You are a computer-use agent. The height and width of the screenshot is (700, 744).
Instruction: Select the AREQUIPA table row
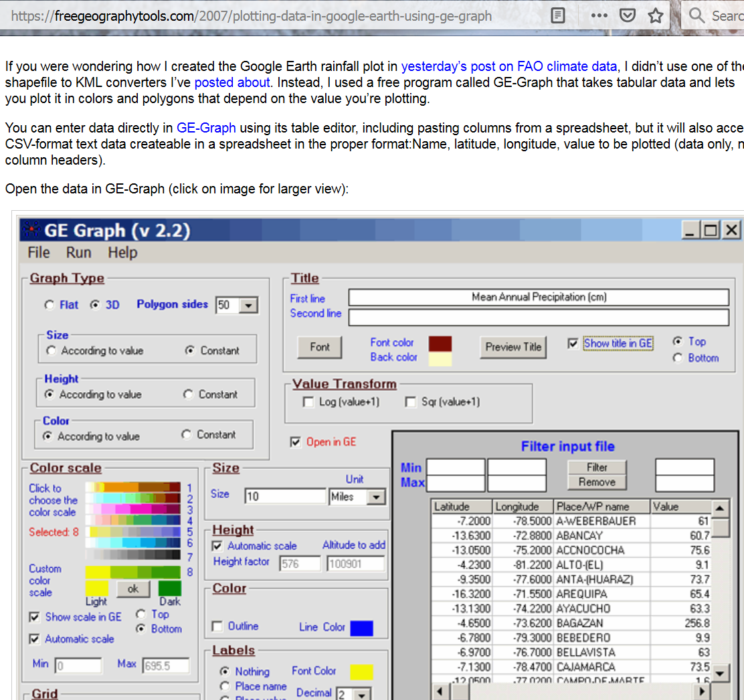click(x=571, y=594)
